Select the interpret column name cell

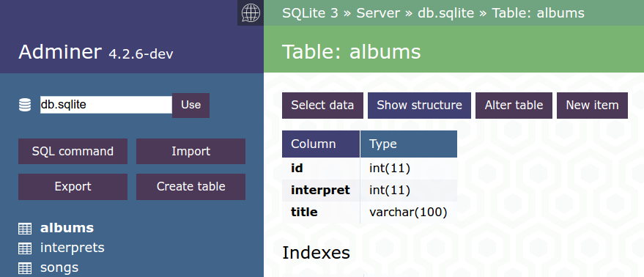coord(321,191)
